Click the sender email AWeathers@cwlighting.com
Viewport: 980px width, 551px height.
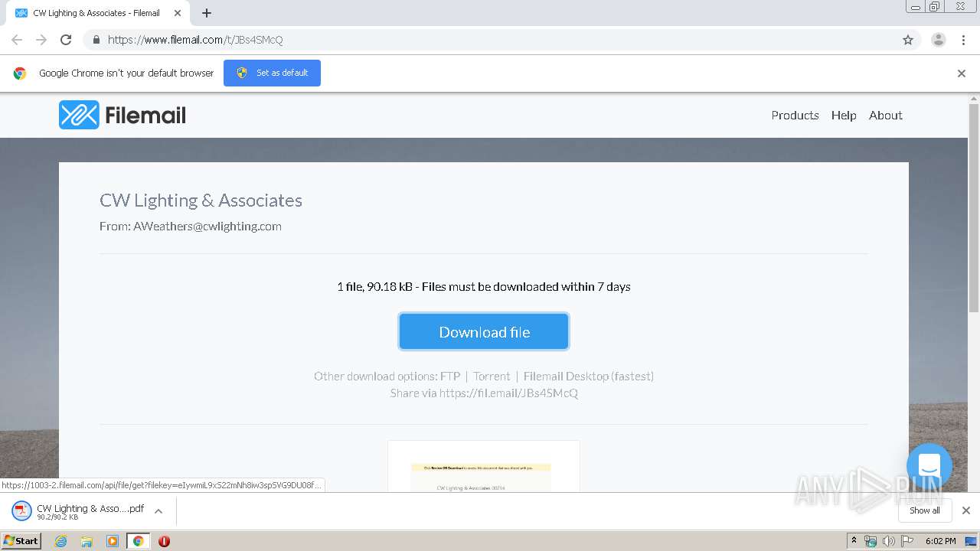pyautogui.click(x=207, y=227)
